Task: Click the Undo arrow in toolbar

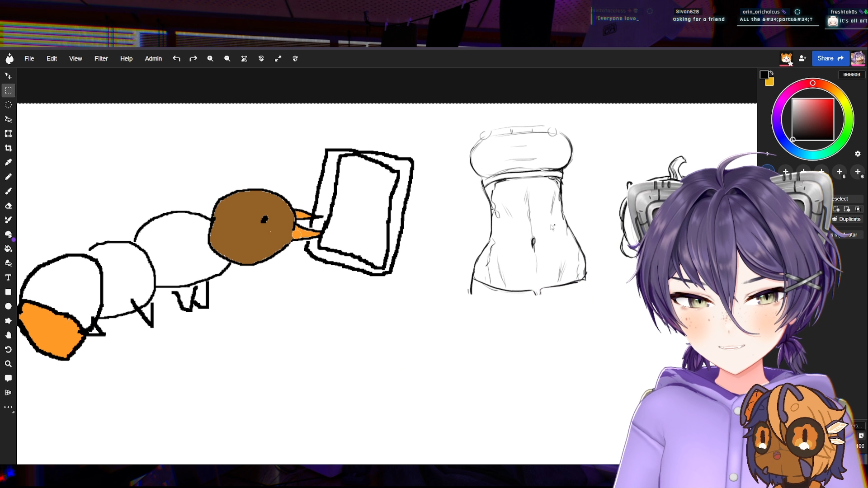Action: (176, 59)
